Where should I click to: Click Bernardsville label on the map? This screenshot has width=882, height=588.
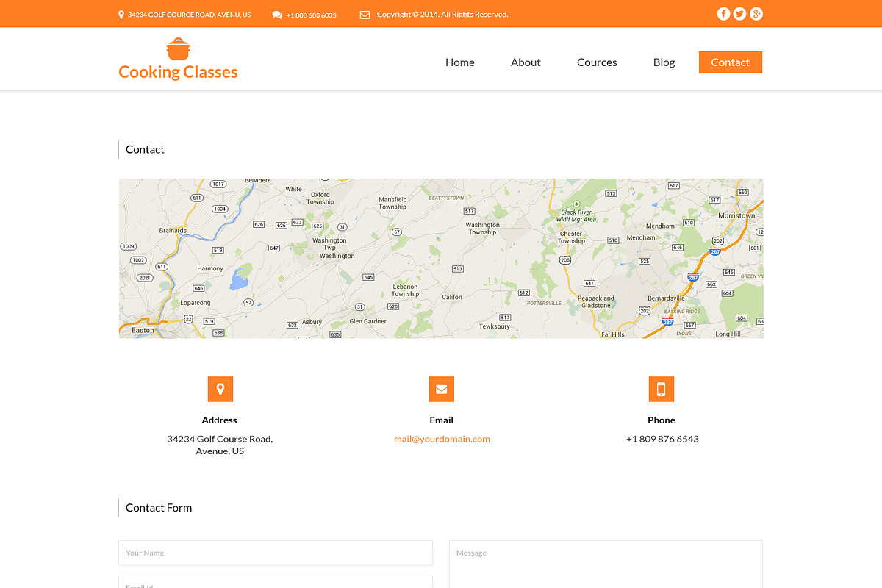666,298
